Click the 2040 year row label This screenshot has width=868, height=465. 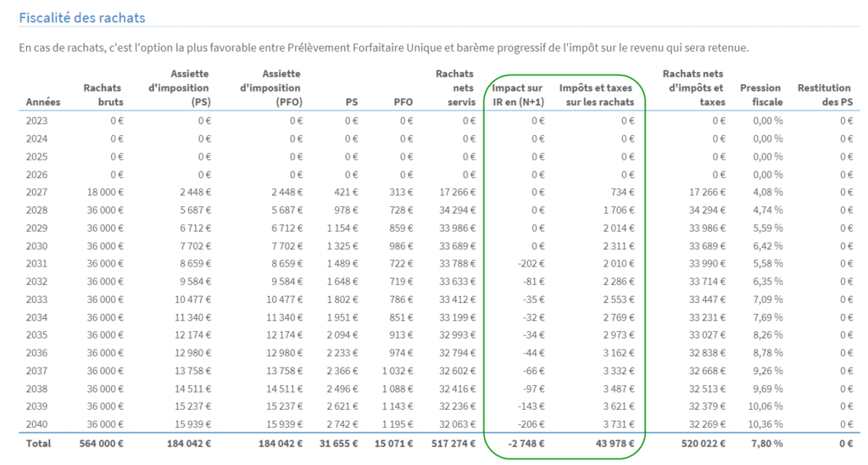37,424
